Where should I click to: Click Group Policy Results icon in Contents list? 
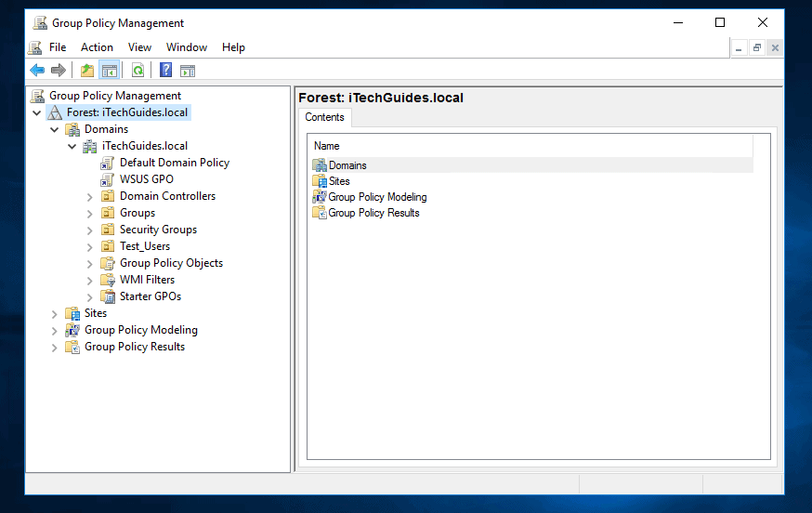coord(320,213)
